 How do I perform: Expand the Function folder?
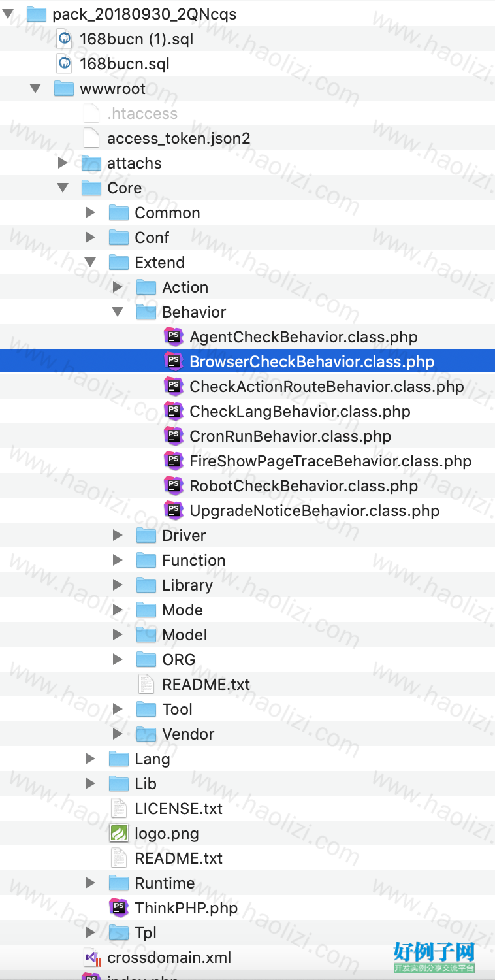click(x=118, y=560)
